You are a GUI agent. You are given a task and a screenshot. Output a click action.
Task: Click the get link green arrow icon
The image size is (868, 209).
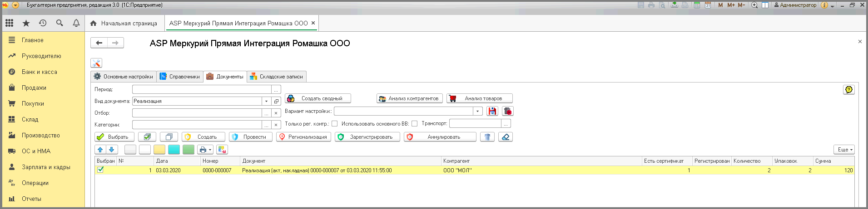(x=675, y=5)
